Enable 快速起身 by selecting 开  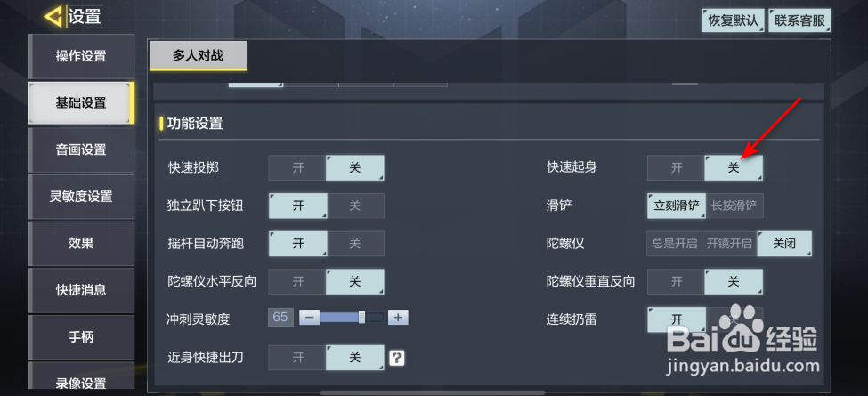[x=677, y=167]
